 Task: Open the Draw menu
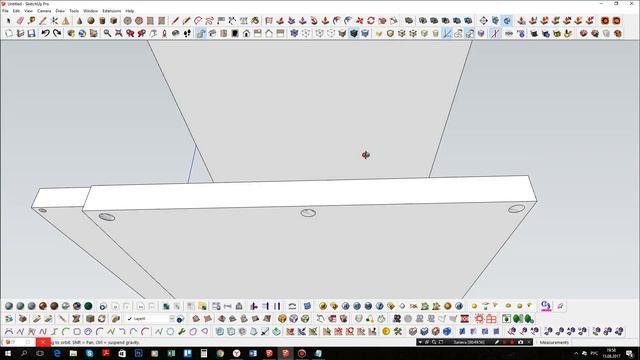coord(60,11)
